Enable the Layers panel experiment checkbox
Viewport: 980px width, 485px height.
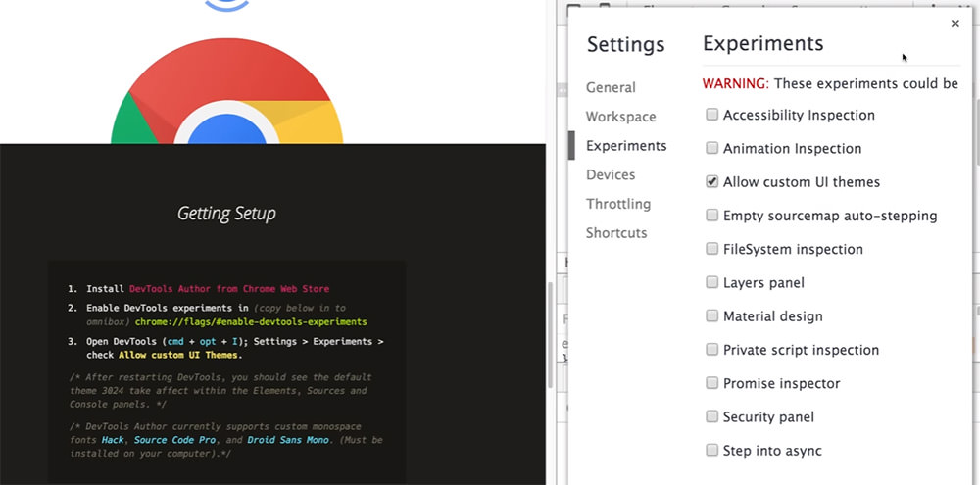tap(711, 282)
